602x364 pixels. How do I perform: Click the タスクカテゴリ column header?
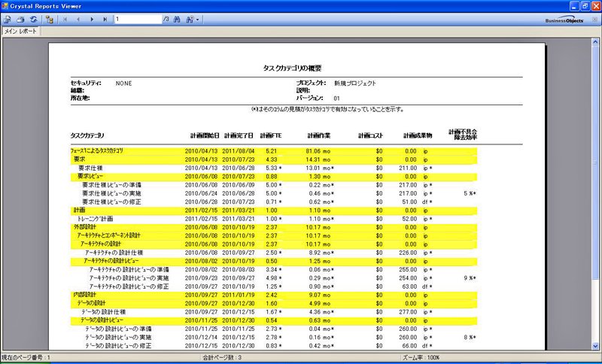pos(87,135)
